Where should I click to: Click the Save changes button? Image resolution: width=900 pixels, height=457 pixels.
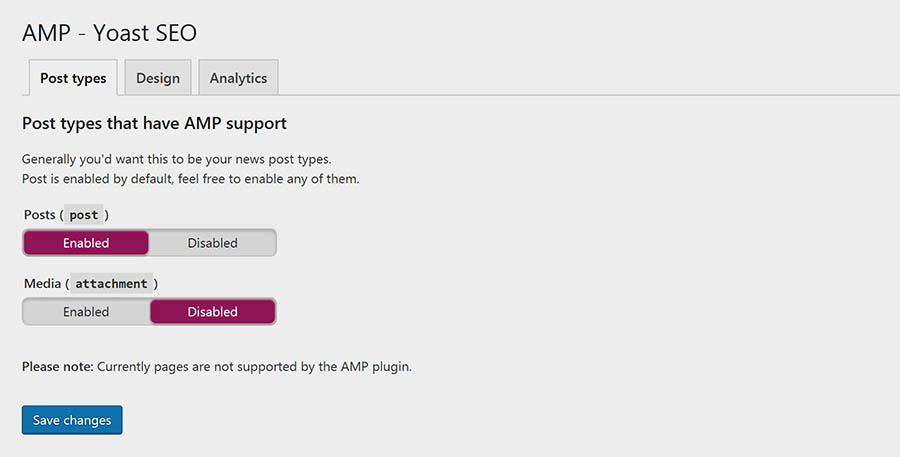pos(72,420)
